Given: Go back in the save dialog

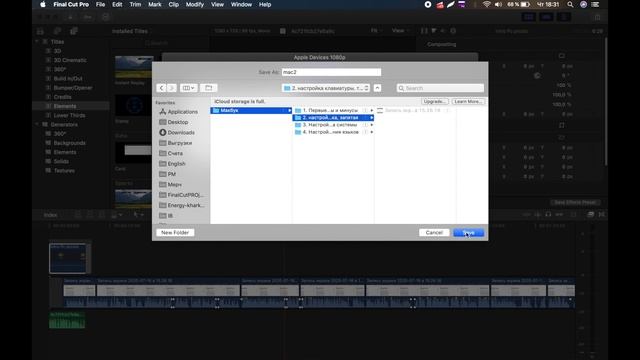Looking at the screenshot, I should click(x=161, y=88).
